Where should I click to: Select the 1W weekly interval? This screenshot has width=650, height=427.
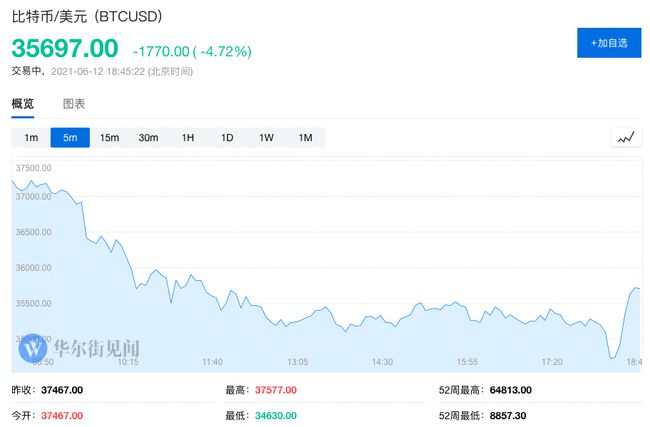coord(266,138)
